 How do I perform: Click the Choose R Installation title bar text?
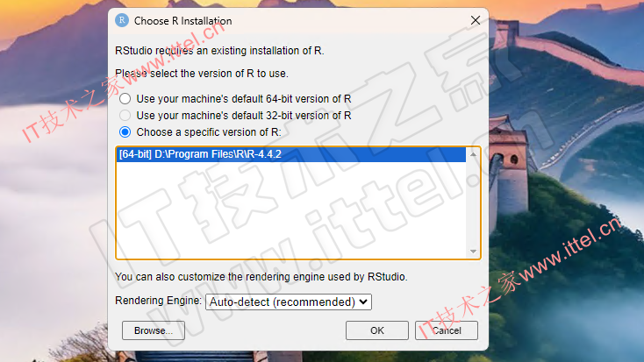click(182, 21)
